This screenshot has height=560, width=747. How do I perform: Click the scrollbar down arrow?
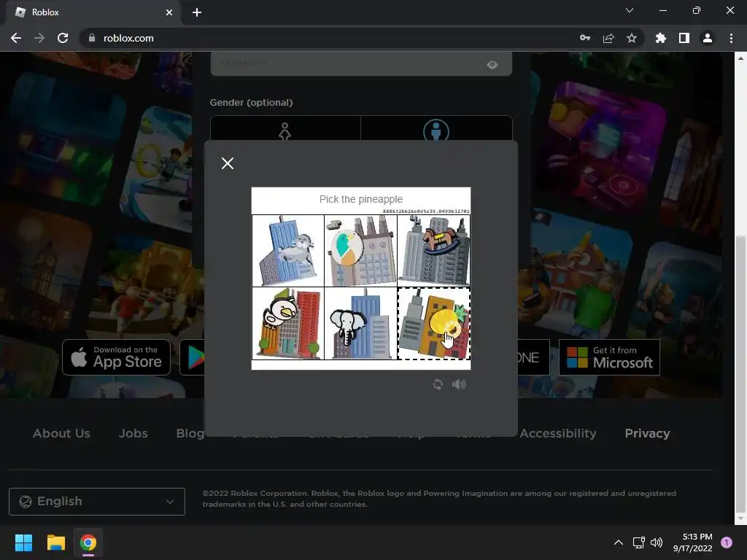coord(740,518)
